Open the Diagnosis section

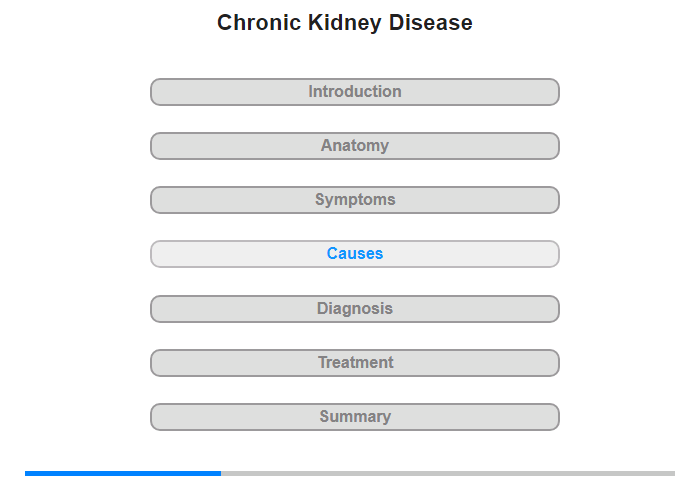[354, 309]
